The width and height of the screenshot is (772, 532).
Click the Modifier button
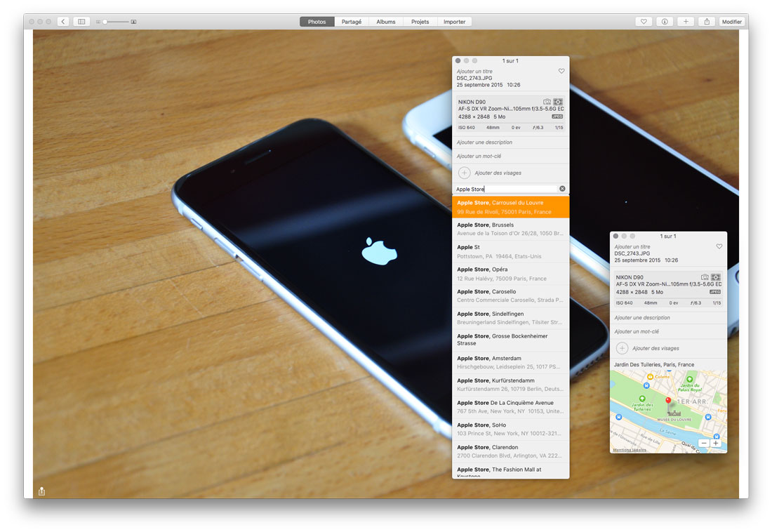pyautogui.click(x=731, y=22)
